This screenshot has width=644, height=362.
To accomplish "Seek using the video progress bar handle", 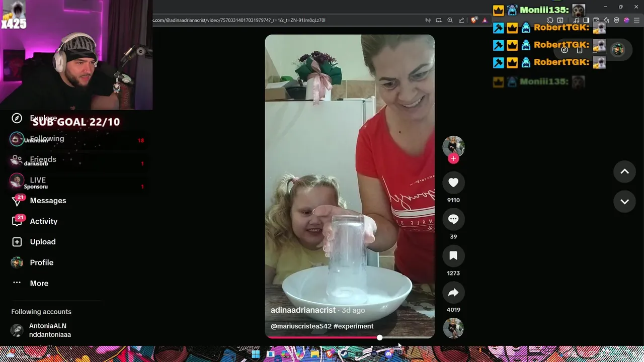I will (379, 337).
